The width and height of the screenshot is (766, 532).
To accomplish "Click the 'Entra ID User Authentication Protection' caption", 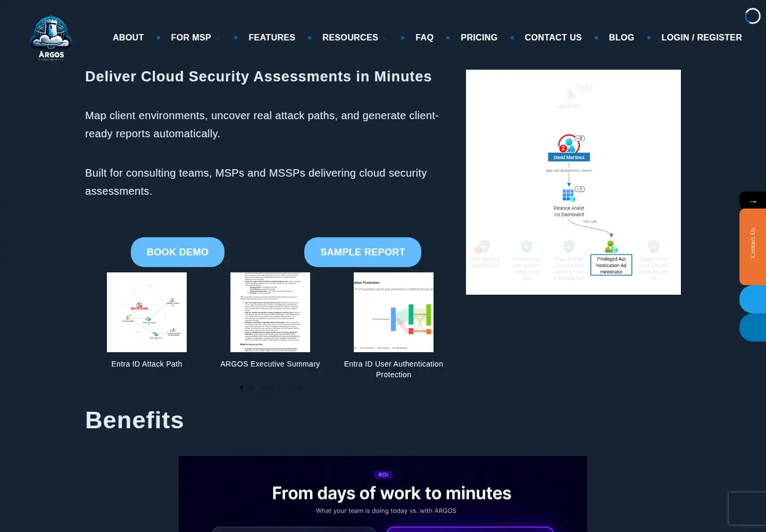I will tap(394, 369).
